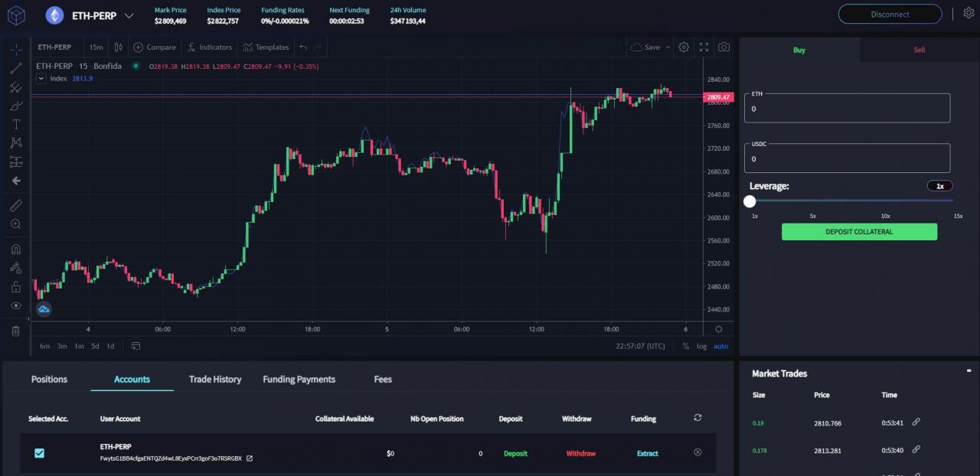Screen dimensions: 980x476
Task: Switch to the Trade History tab
Action: click(215, 380)
